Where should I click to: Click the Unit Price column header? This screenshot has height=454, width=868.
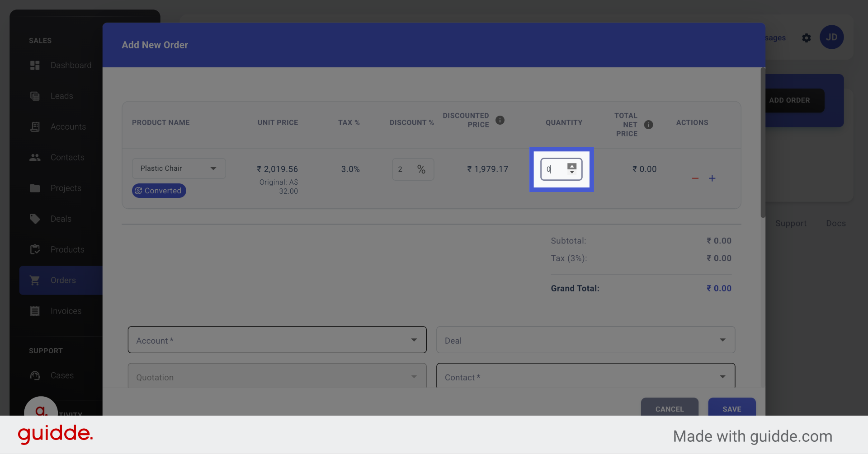[278, 123]
